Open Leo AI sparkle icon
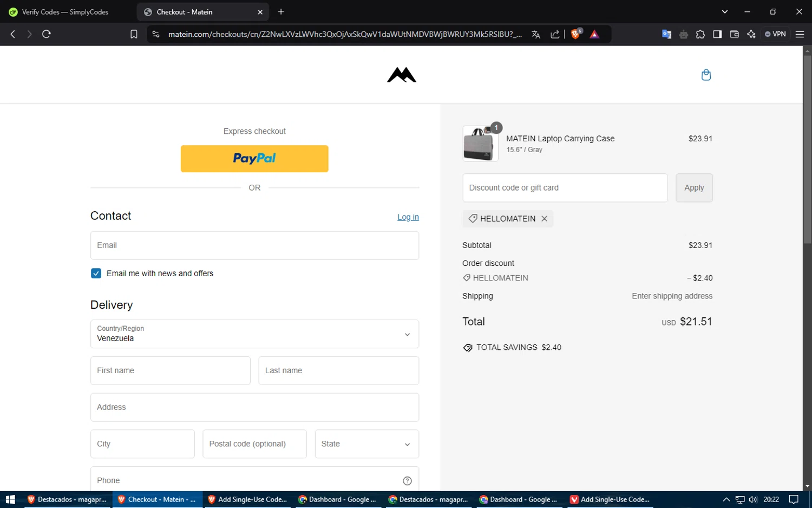This screenshot has width=812, height=508. point(751,34)
